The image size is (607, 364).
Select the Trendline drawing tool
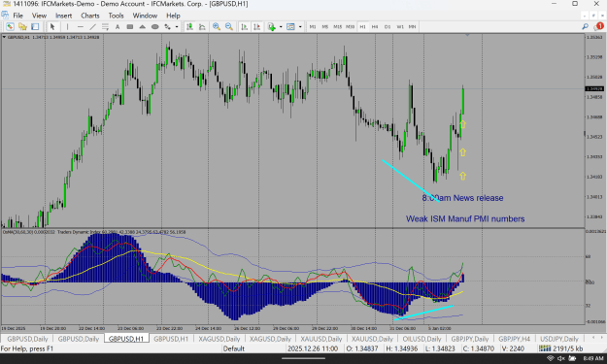coord(92,26)
